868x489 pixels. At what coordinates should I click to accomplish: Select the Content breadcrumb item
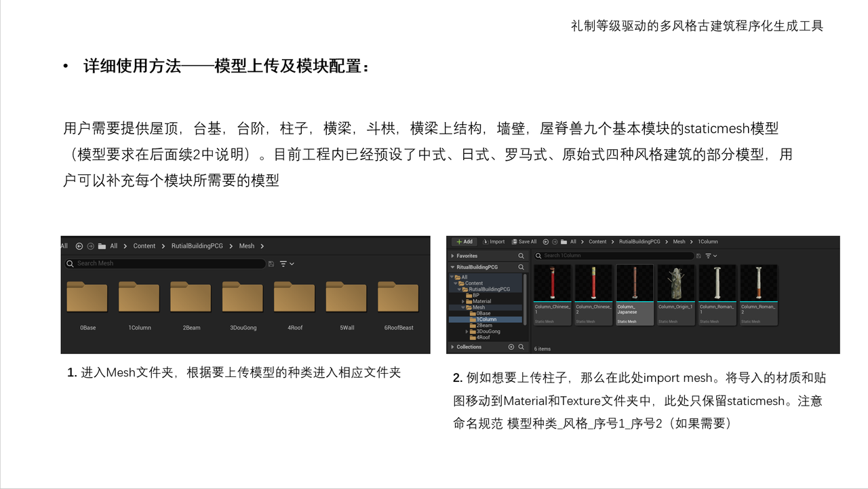coord(597,241)
